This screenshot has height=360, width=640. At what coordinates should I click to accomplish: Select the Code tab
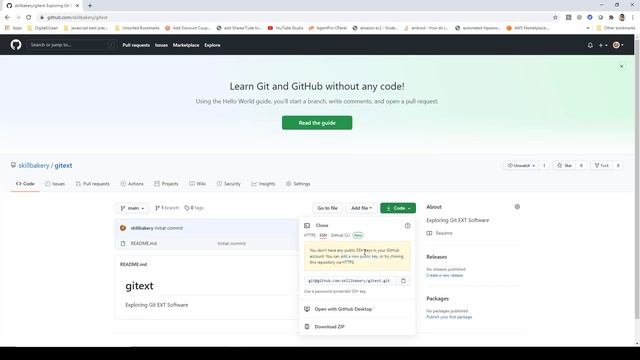point(25,184)
